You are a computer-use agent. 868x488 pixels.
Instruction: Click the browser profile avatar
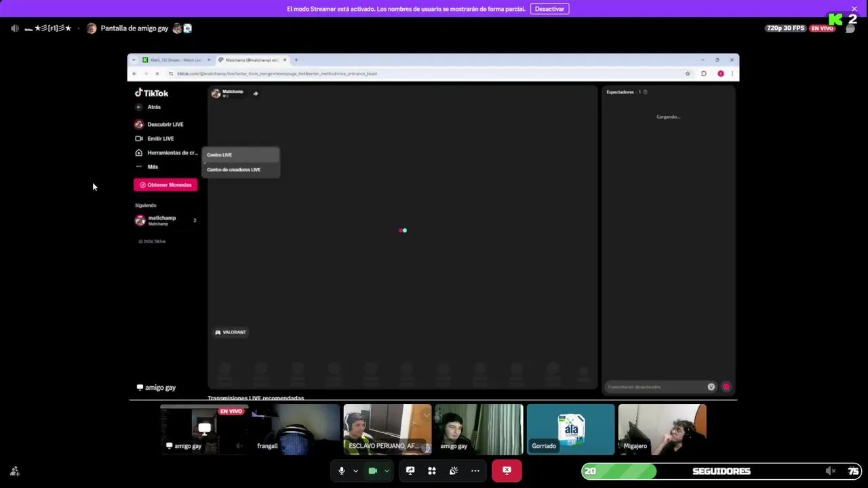click(721, 73)
